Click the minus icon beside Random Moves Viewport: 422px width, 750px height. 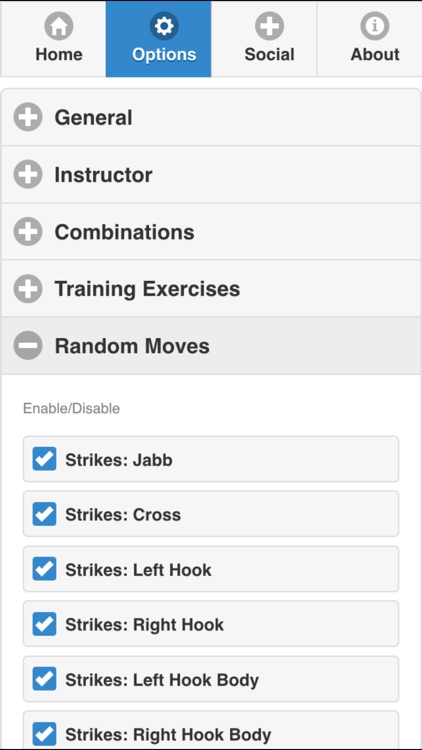[x=28, y=345]
